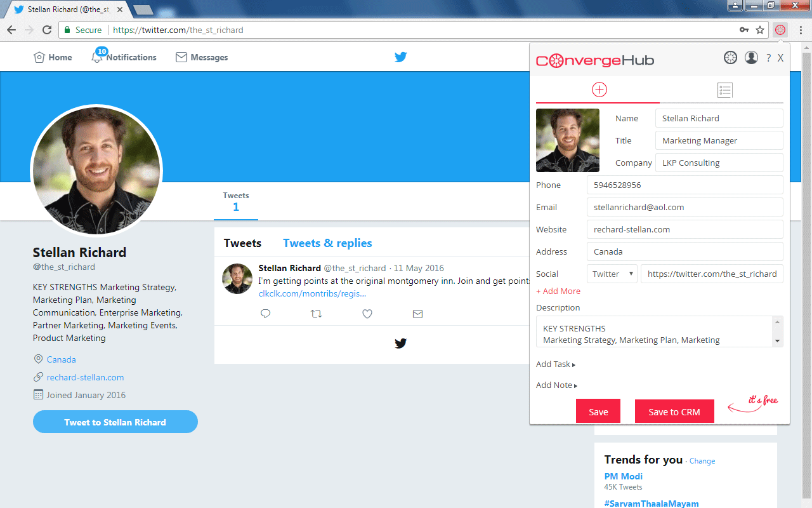
Task: Click the Name field with Stellan Richard
Action: click(x=719, y=118)
